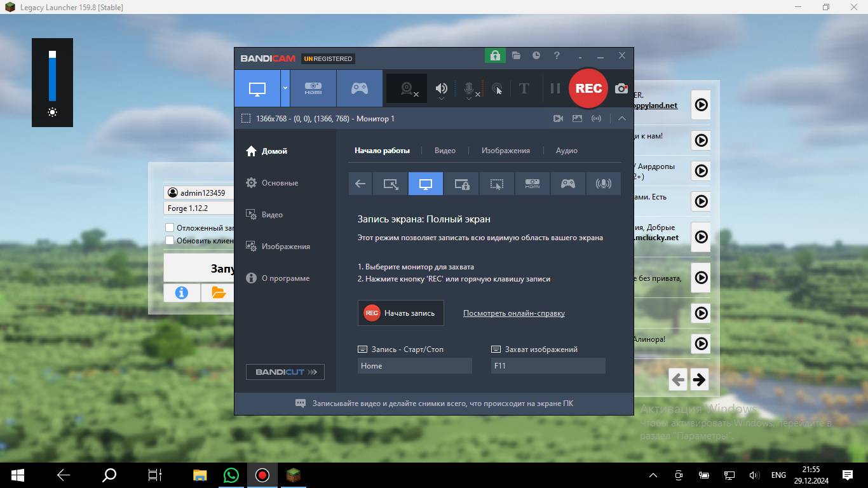Open the screen mode dropdown arrow
This screenshot has height=488, width=868.
285,88
